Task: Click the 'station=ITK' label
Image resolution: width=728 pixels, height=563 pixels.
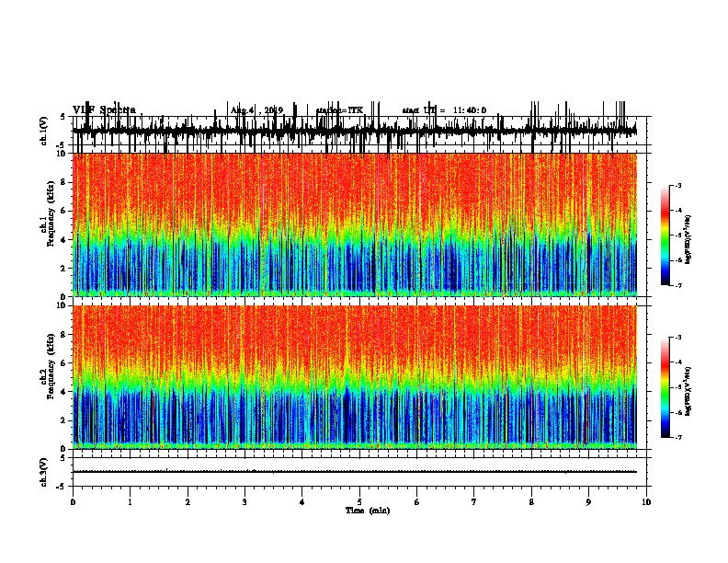Action: coord(340,110)
